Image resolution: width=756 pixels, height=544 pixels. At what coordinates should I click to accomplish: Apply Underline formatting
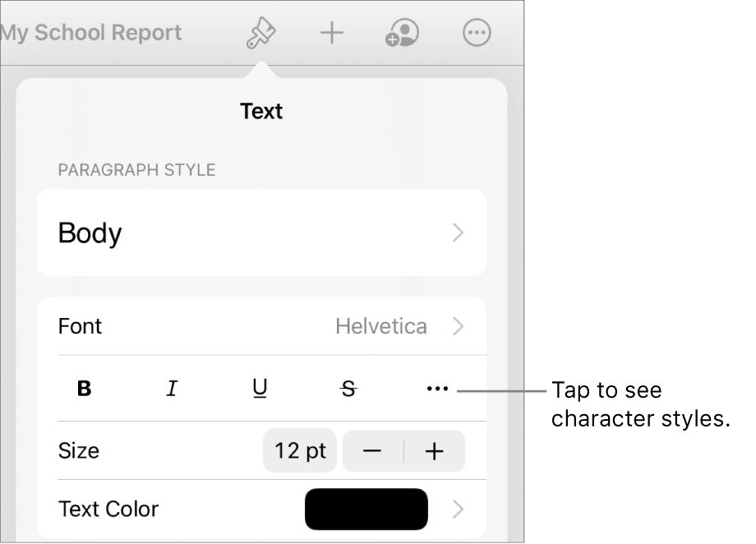tap(260, 389)
